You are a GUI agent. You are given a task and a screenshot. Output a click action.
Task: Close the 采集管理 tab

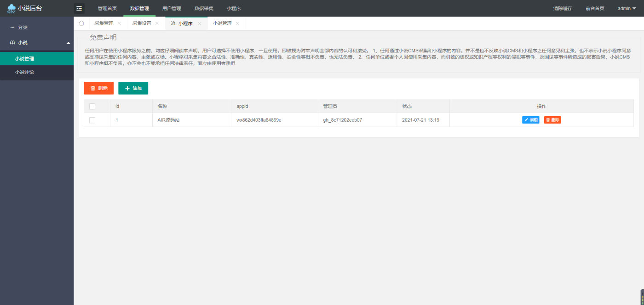tap(119, 23)
